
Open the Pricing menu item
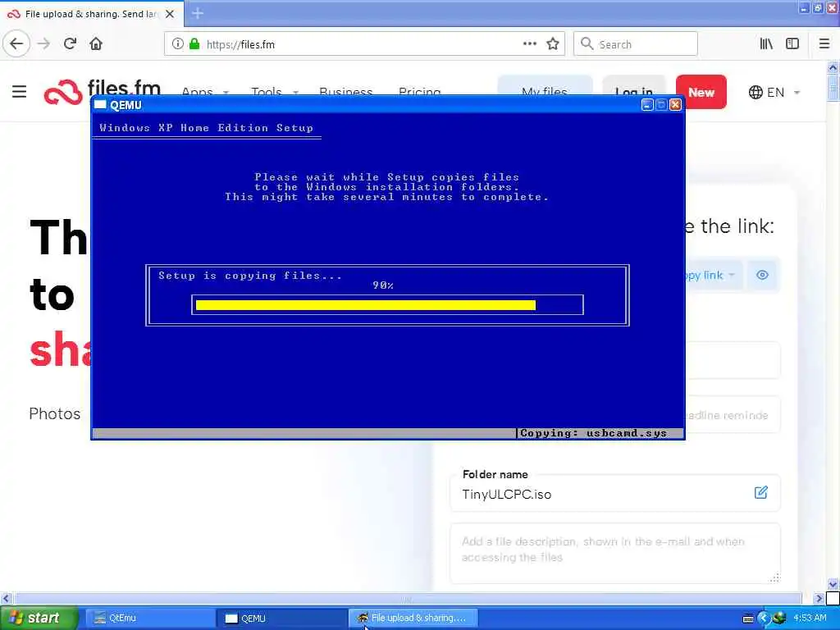[419, 92]
